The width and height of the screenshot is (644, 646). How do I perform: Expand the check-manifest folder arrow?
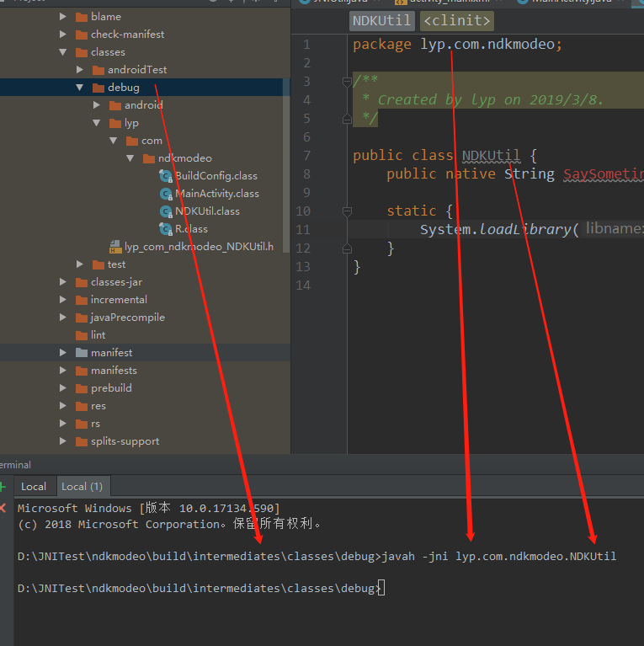pyautogui.click(x=63, y=35)
